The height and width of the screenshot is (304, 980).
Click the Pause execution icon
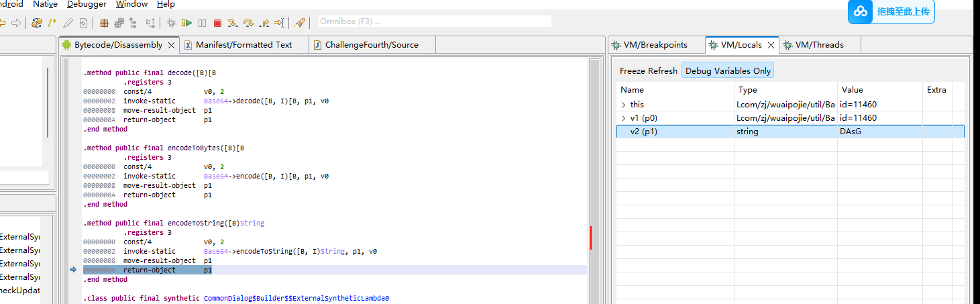203,23
